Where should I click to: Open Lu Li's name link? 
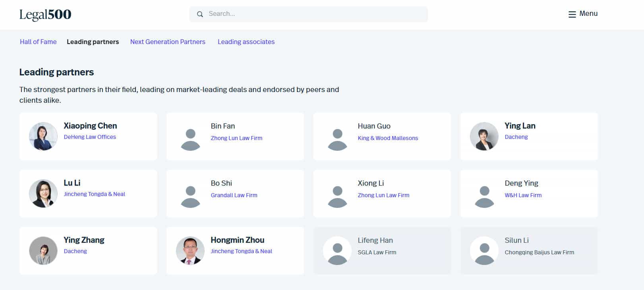[72, 183]
